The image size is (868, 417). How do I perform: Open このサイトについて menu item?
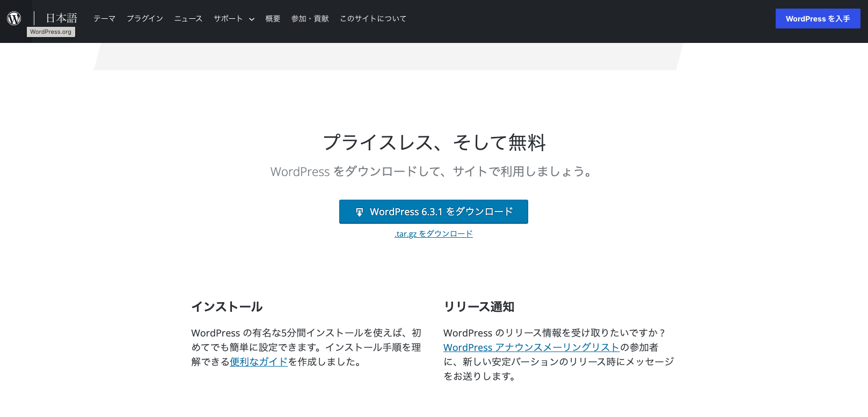(373, 19)
